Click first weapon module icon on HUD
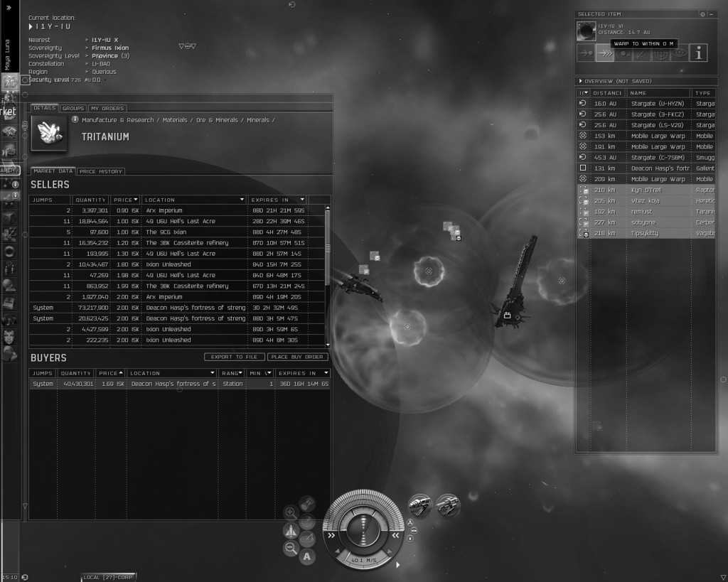The image size is (728, 582). pyautogui.click(x=419, y=505)
